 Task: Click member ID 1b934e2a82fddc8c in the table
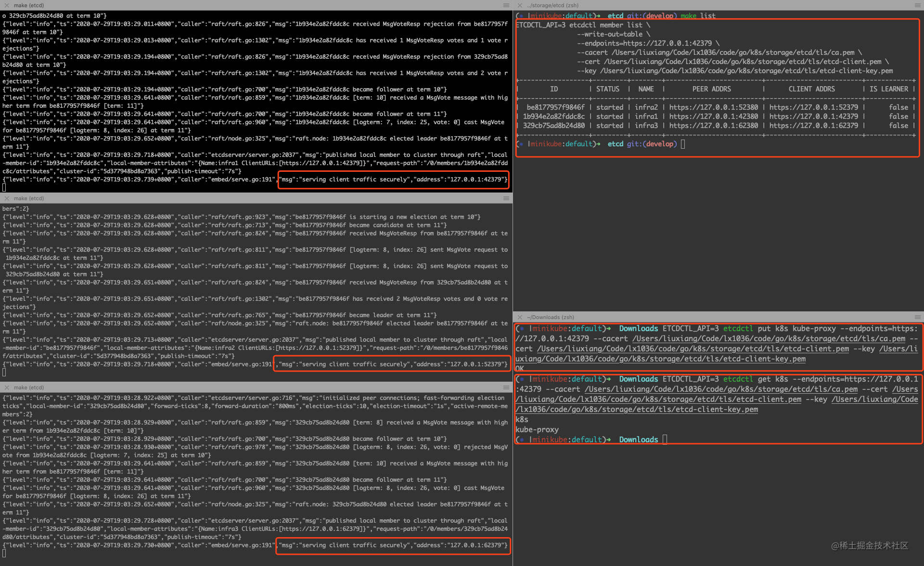pos(554,116)
